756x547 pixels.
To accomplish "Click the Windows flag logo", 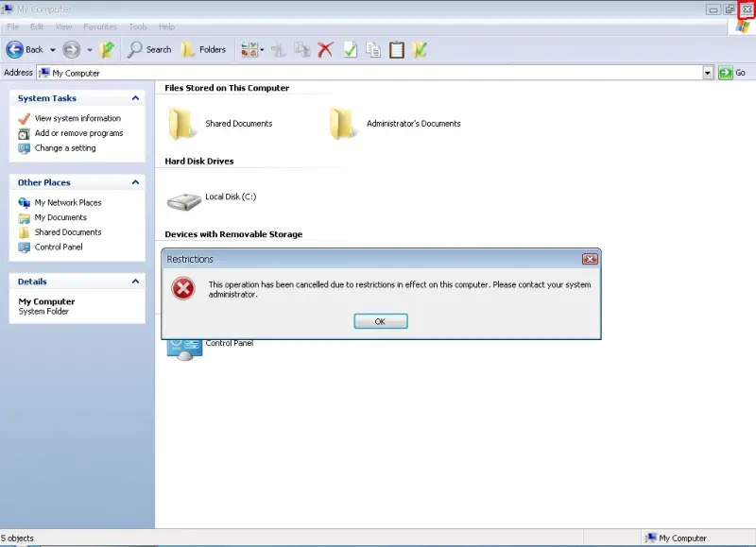I will pos(743,27).
